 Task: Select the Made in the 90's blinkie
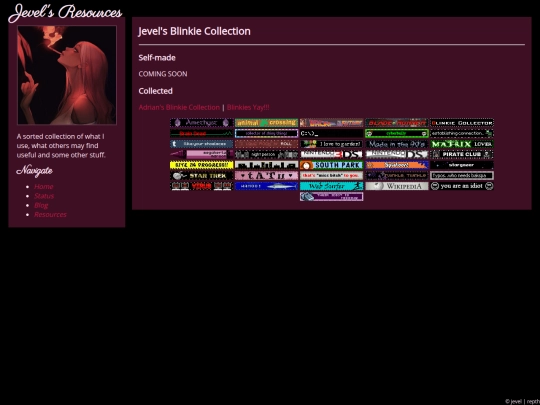point(396,144)
